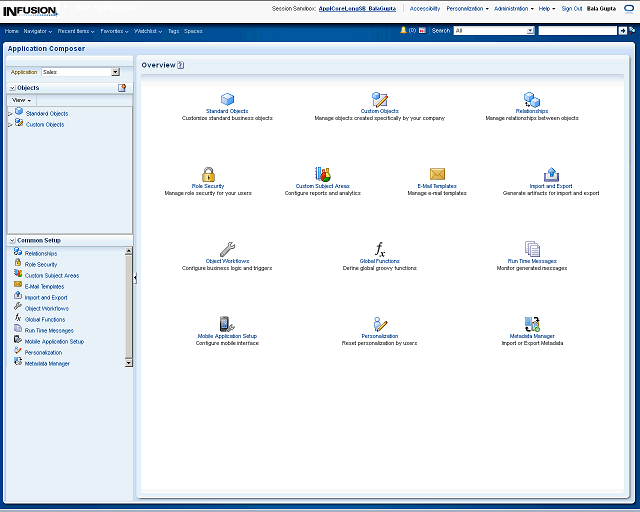640x512 pixels.
Task: Open the E-Mail Templates envelope icon in Overview
Action: click(x=437, y=174)
